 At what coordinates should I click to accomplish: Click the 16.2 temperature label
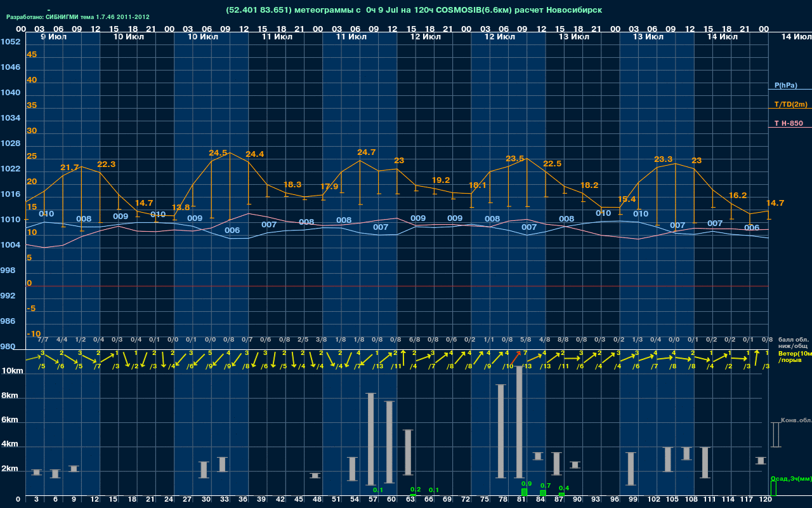point(738,196)
